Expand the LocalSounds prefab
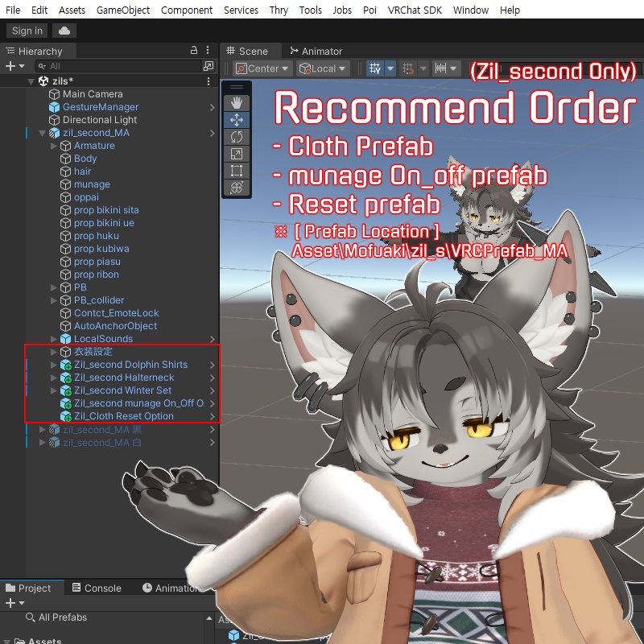The height and width of the screenshot is (644, 644). coord(53,339)
